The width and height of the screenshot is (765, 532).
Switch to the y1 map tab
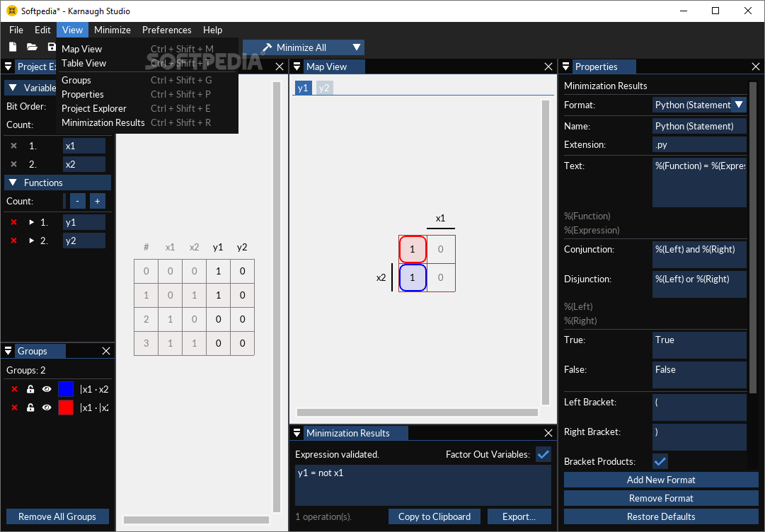click(x=303, y=88)
